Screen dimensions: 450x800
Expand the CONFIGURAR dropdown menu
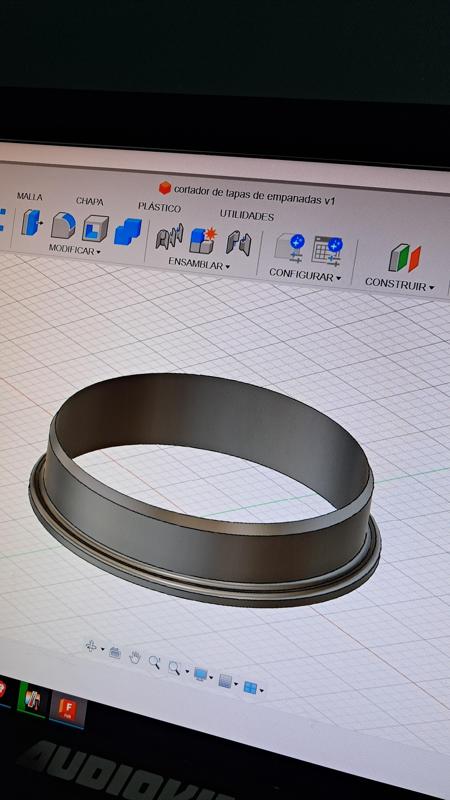point(305,276)
